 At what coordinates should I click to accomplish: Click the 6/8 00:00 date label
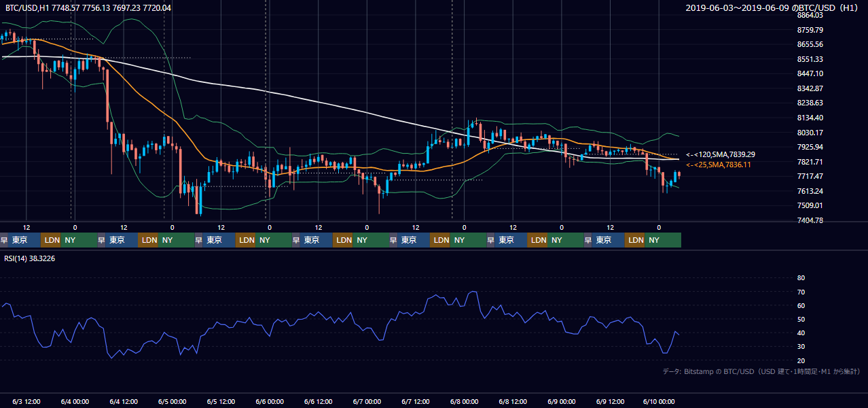point(465,402)
